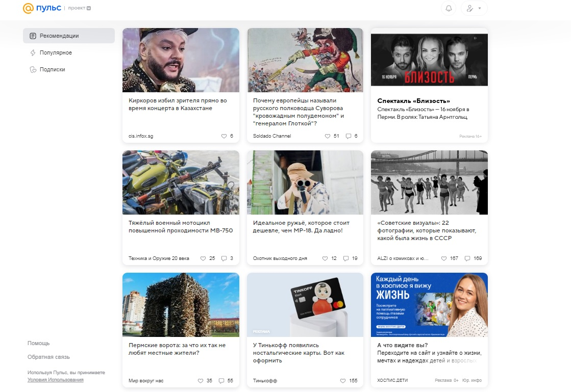Open source Soldado Channel
Image resolution: width=571 pixels, height=392 pixels.
[272, 136]
